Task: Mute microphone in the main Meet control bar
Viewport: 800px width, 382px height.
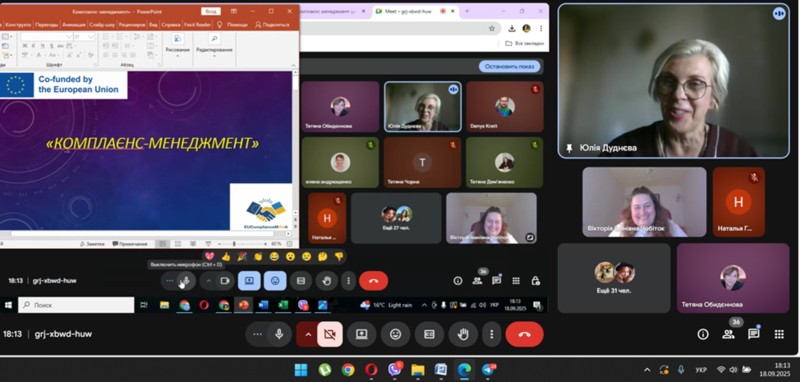Action: (x=279, y=334)
